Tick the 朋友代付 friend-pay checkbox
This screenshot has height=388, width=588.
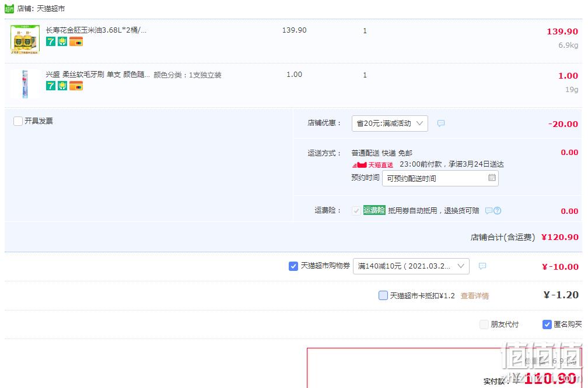pos(484,324)
